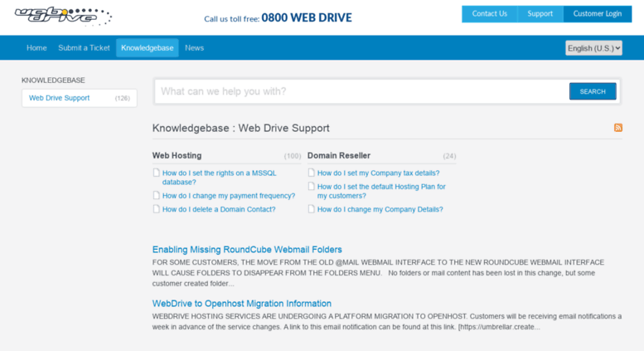This screenshot has height=351, width=644.
Task: Click the Web Hosting (100) article count
Action: tap(293, 156)
